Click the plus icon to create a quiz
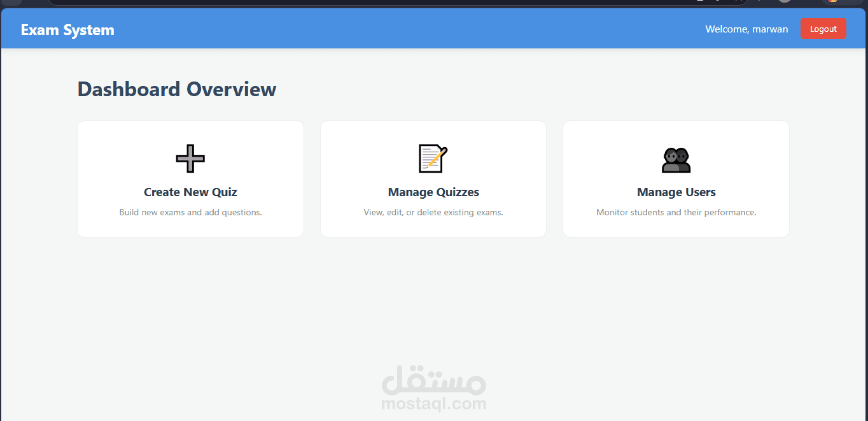This screenshot has width=868, height=421. click(x=190, y=159)
